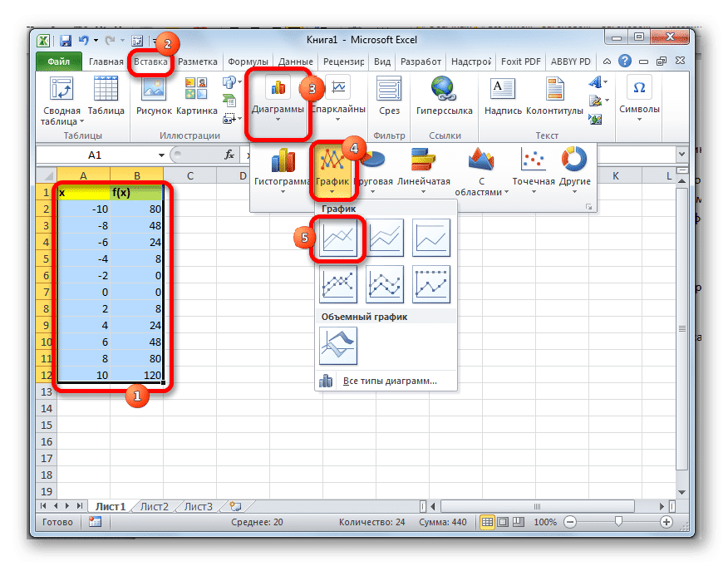Click zoom in plus button
728x566 pixels.
[x=667, y=522]
